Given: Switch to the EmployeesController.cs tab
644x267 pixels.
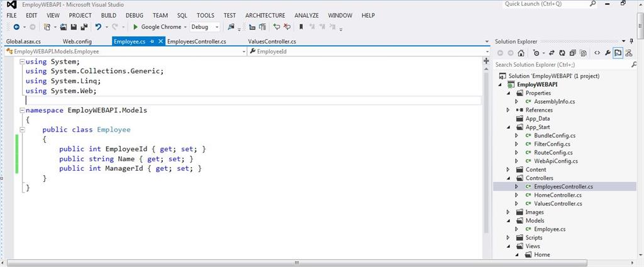Looking at the screenshot, I should coord(197,42).
